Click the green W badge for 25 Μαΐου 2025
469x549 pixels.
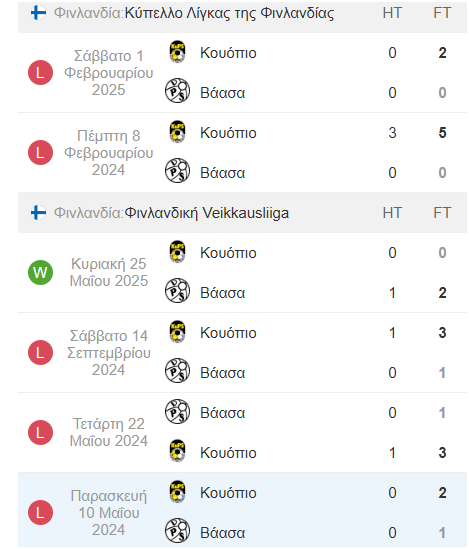click(x=40, y=272)
